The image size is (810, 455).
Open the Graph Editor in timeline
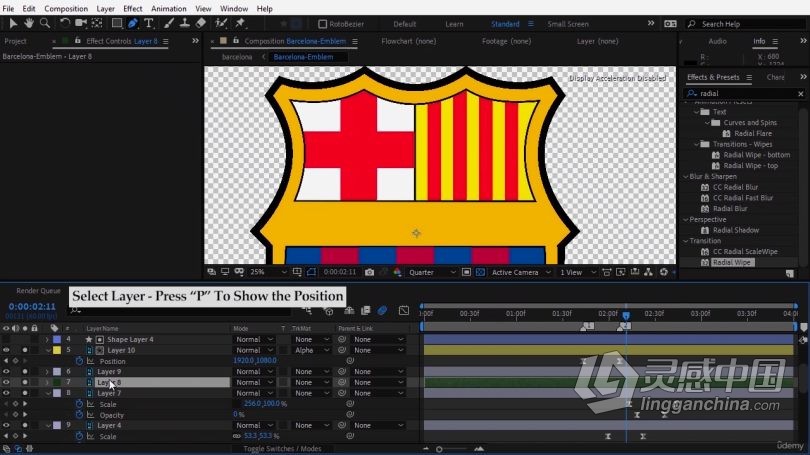pyautogui.click(x=404, y=310)
